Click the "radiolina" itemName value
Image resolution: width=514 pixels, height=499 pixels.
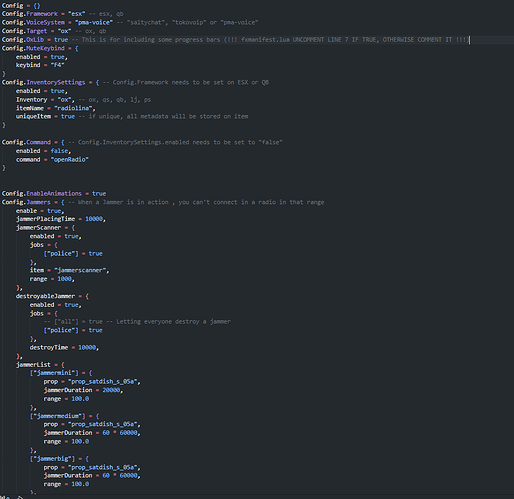point(75,108)
